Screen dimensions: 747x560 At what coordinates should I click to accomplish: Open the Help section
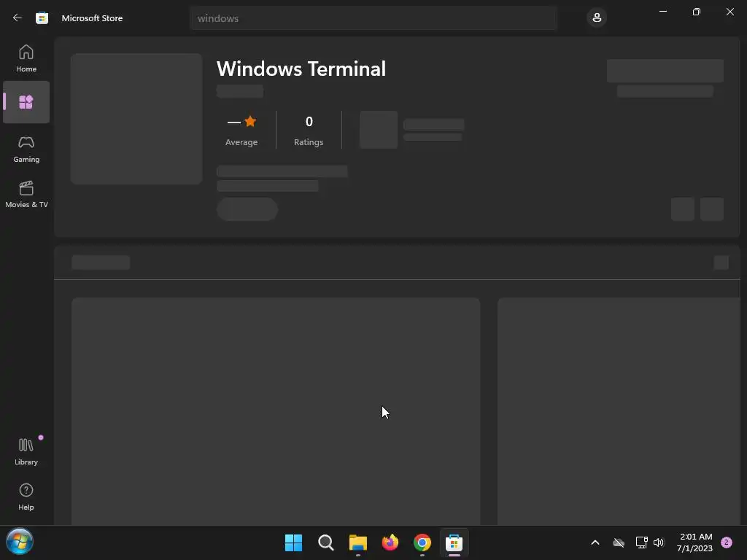click(x=26, y=497)
